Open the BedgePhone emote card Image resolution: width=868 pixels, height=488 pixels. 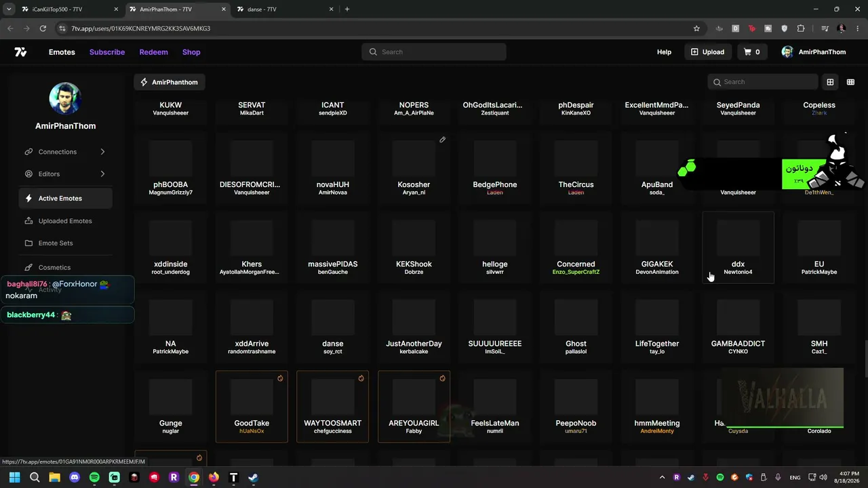point(495,167)
